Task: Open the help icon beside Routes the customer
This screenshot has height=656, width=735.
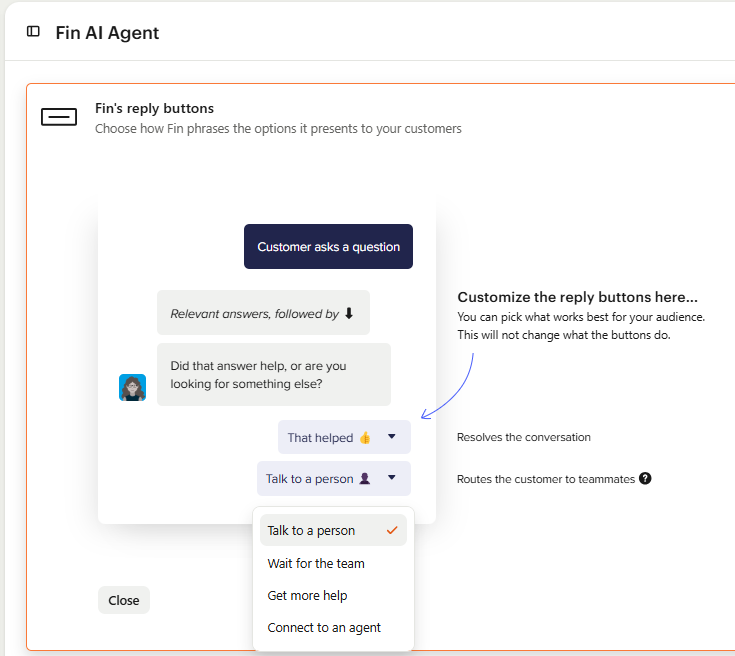Action: [x=645, y=478]
